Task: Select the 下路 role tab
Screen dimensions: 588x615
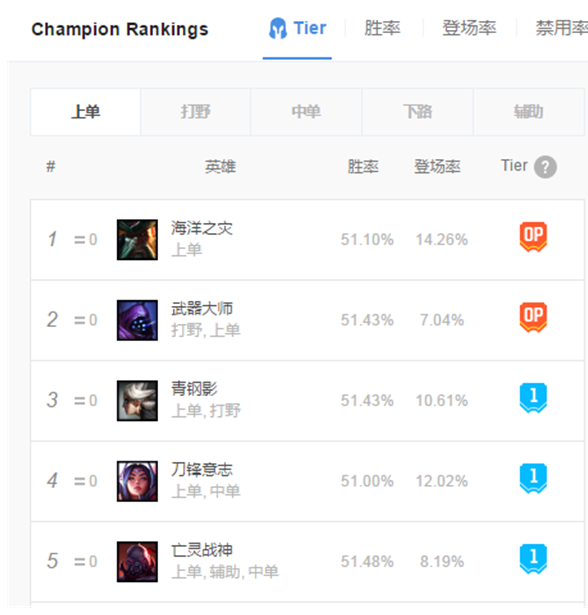Action: pos(417,112)
